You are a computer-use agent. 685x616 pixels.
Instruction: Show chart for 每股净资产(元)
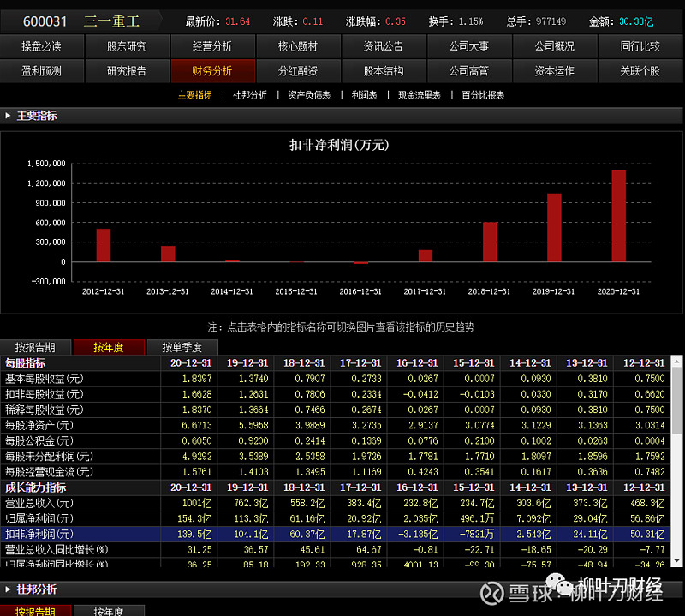click(x=39, y=426)
